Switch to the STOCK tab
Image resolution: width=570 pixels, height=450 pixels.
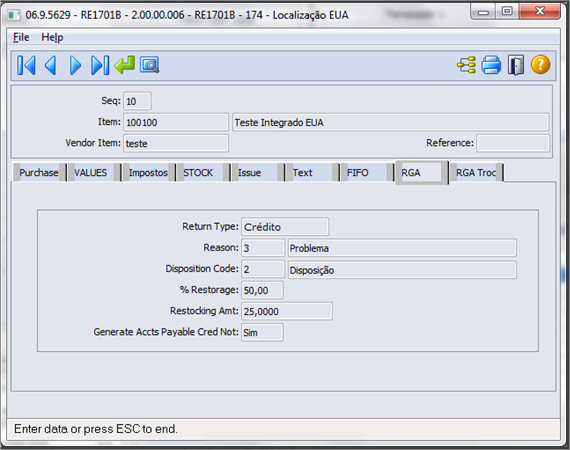tap(203, 172)
